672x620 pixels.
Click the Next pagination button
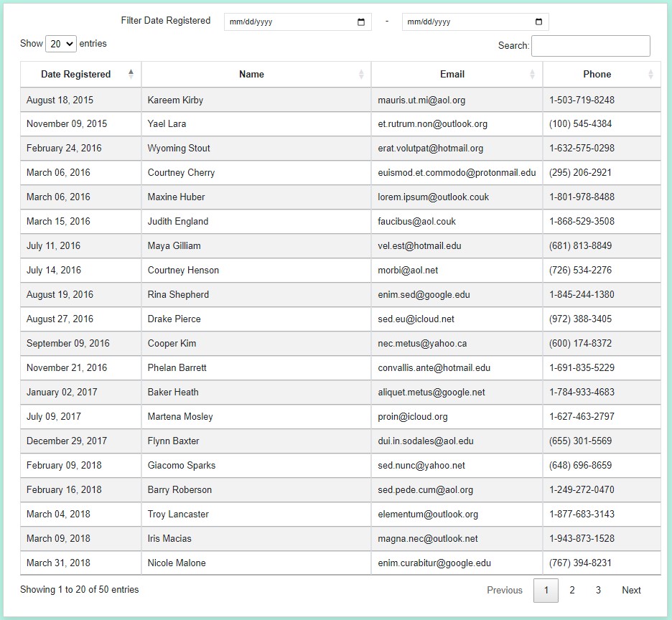pos(631,590)
